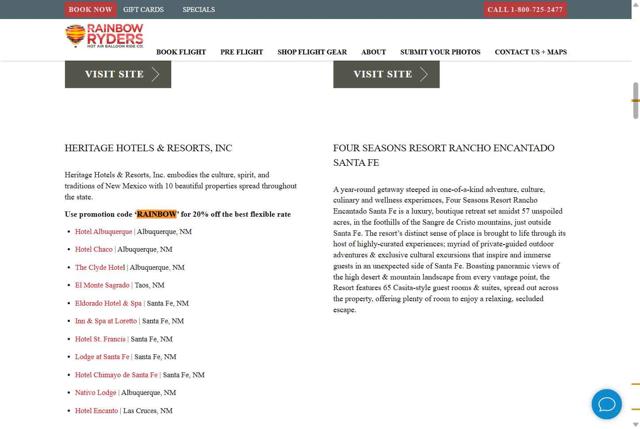This screenshot has height=429, width=640.
Task: Open the Hotel Chaco link
Action: pyautogui.click(x=93, y=249)
